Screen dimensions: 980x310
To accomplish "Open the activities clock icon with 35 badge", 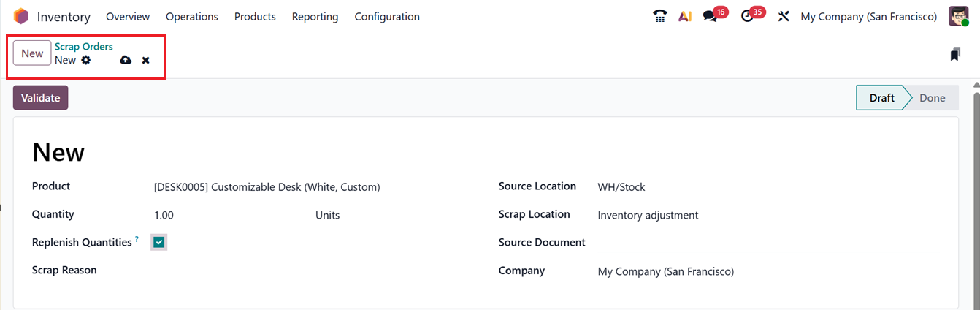I will 747,16.
